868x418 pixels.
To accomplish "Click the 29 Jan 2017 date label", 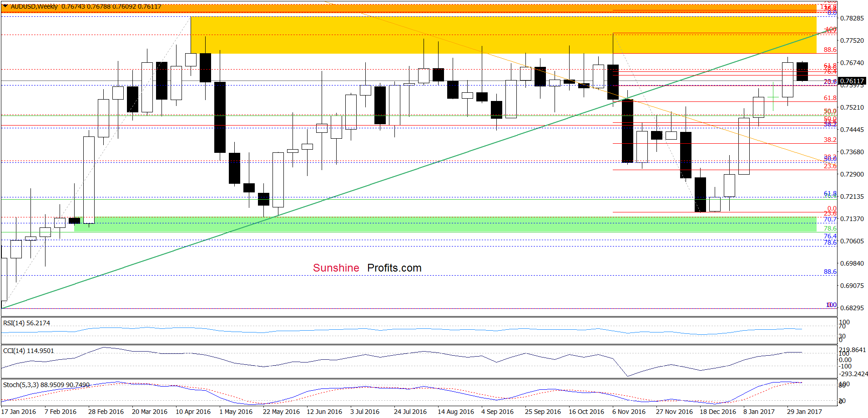I will (x=804, y=412).
